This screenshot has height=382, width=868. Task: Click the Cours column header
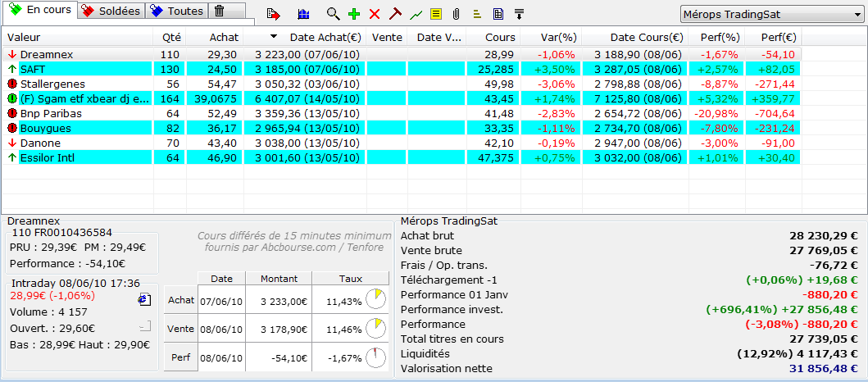(x=493, y=37)
